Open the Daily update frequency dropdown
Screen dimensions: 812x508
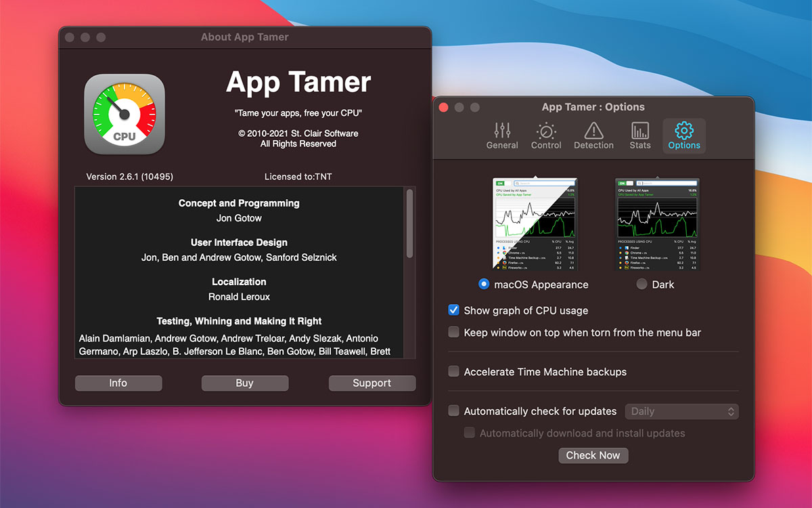tap(682, 411)
